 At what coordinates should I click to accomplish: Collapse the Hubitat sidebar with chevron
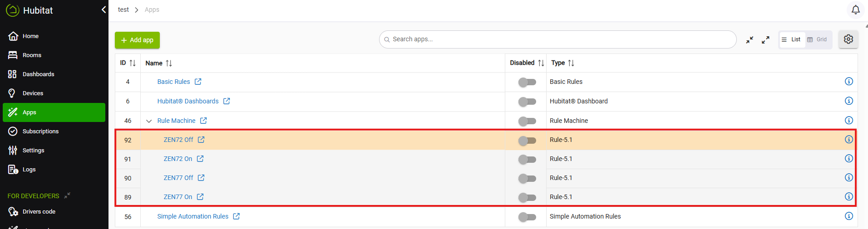(104, 10)
